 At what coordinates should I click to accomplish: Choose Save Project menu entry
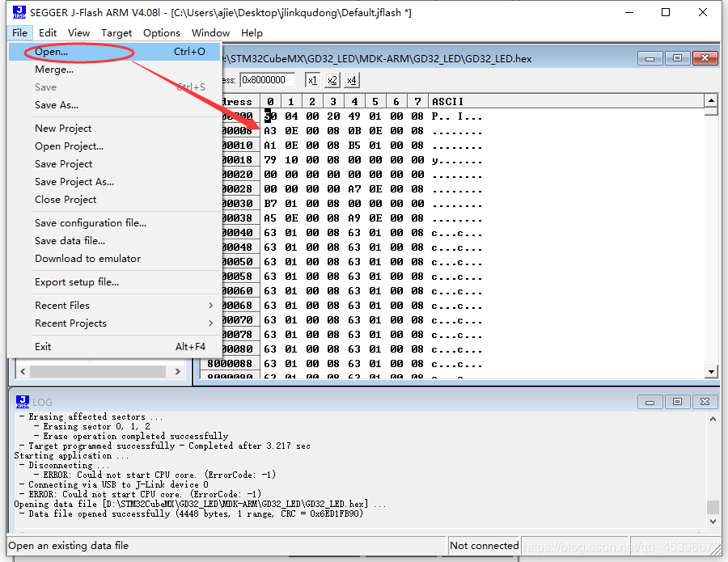coord(114,164)
